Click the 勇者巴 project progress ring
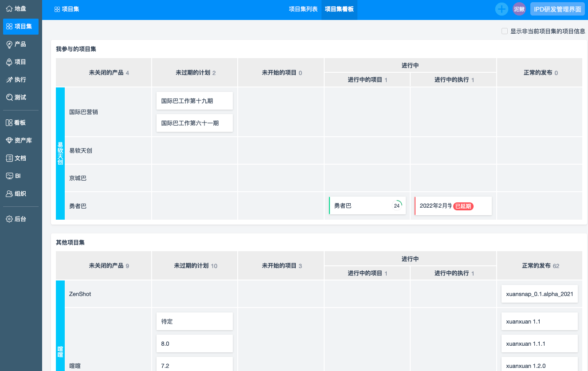The image size is (588, 371). pyautogui.click(x=397, y=205)
